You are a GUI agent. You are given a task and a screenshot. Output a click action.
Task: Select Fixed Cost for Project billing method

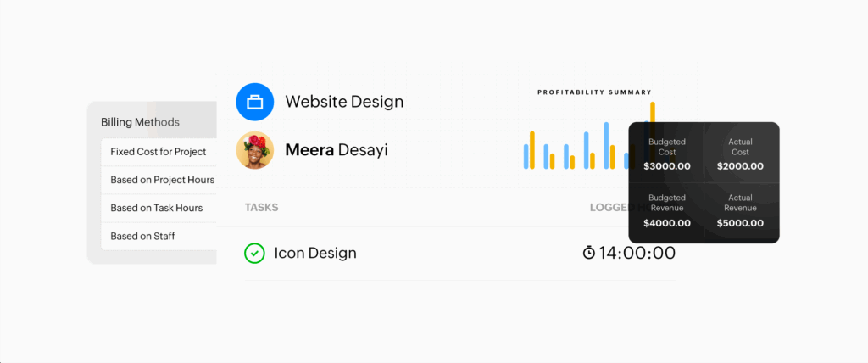pyautogui.click(x=159, y=152)
